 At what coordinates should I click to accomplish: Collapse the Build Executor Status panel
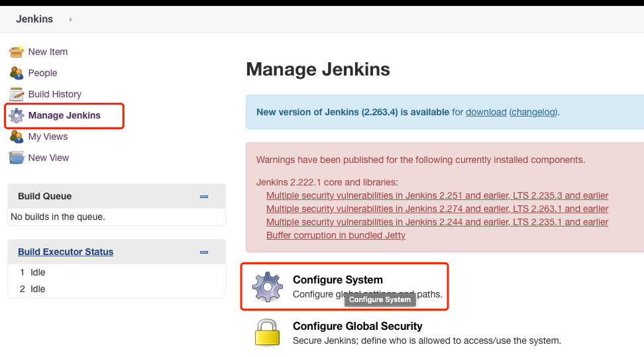tap(204, 252)
